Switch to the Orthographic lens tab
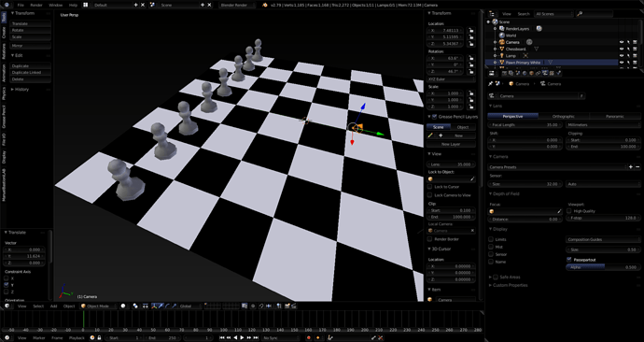The width and height of the screenshot is (644, 342). pyautogui.click(x=564, y=116)
